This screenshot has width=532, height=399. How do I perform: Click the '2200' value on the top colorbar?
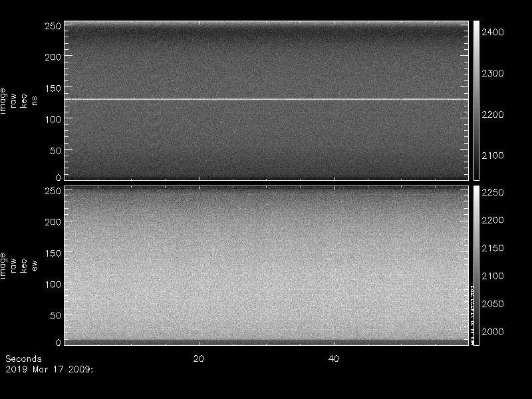493,114
